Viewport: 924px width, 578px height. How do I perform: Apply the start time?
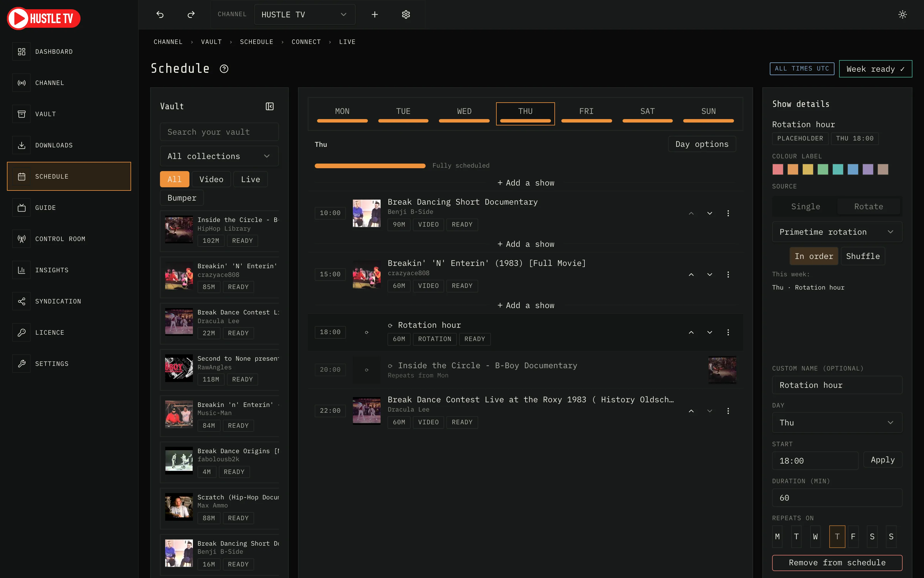882,460
